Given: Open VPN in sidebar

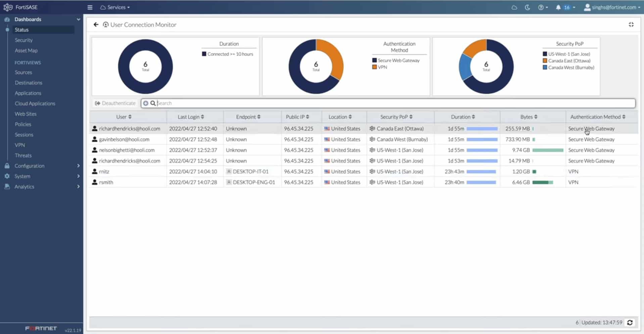Looking at the screenshot, I should (x=20, y=145).
